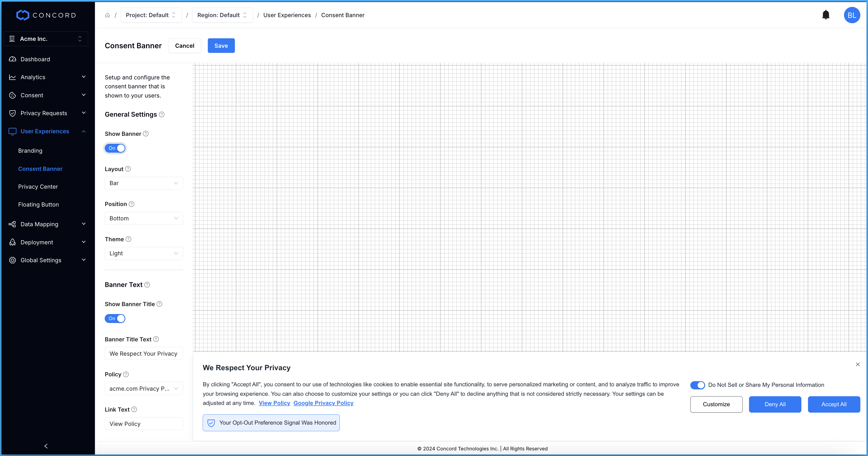The height and width of the screenshot is (456, 868).
Task: Open the notifications bell
Action: (826, 15)
